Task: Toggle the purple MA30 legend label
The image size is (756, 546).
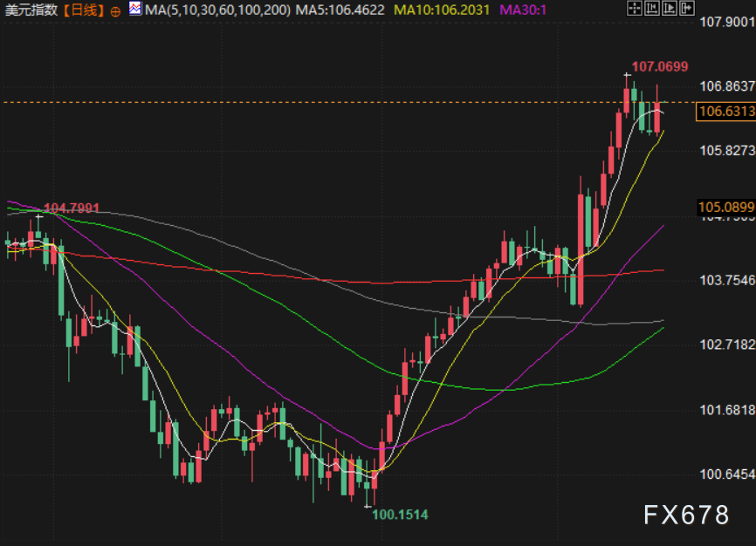Action: [523, 10]
